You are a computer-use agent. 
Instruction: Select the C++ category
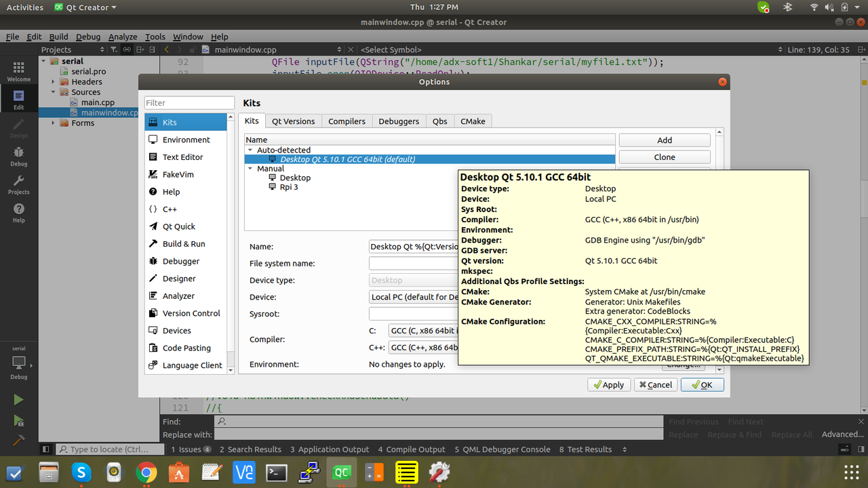coord(186,209)
